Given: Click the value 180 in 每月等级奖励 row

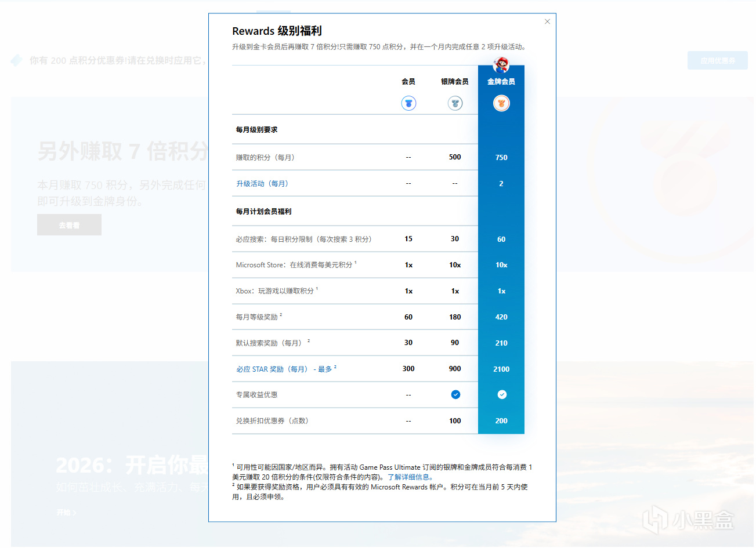Looking at the screenshot, I should point(455,317).
